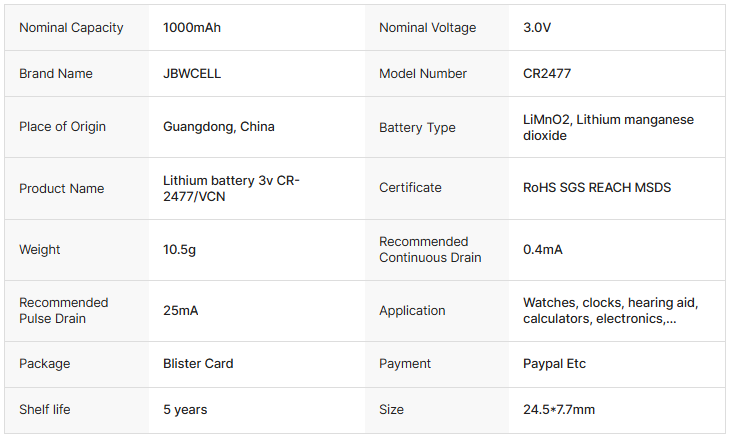Click the Guangdong, China origin value
Viewport: 729px width, 437px height.
coord(218,127)
